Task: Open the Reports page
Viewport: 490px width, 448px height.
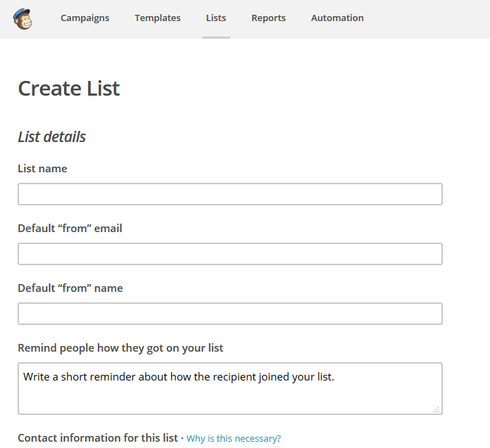Action: [x=268, y=18]
